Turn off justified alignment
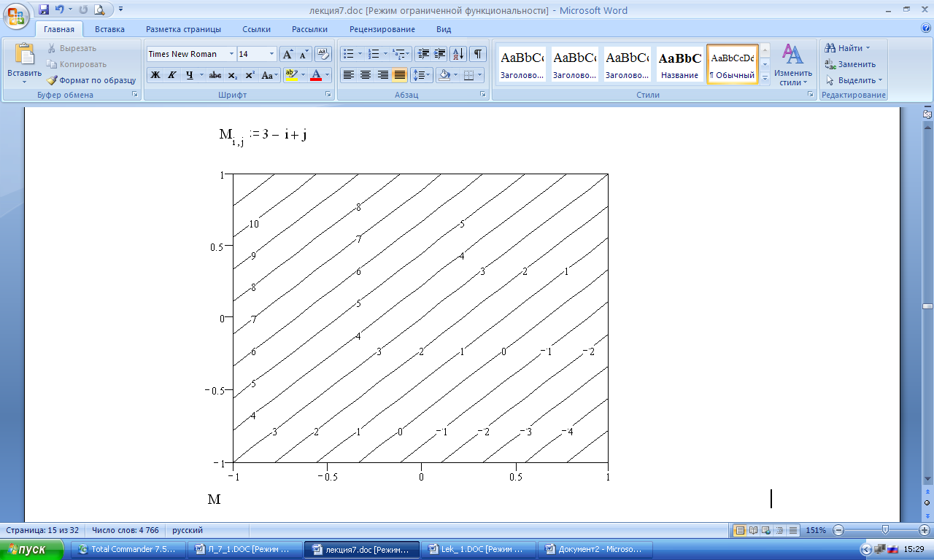 pyautogui.click(x=399, y=74)
